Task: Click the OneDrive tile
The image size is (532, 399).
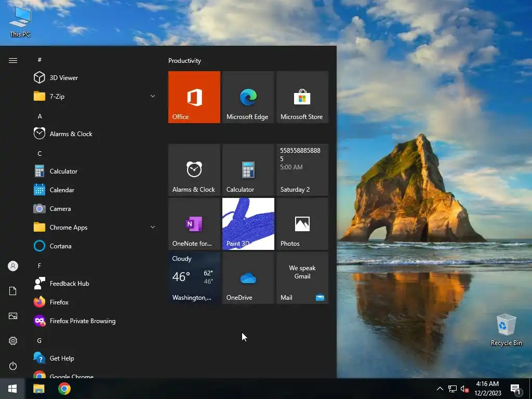Action: coord(248,278)
